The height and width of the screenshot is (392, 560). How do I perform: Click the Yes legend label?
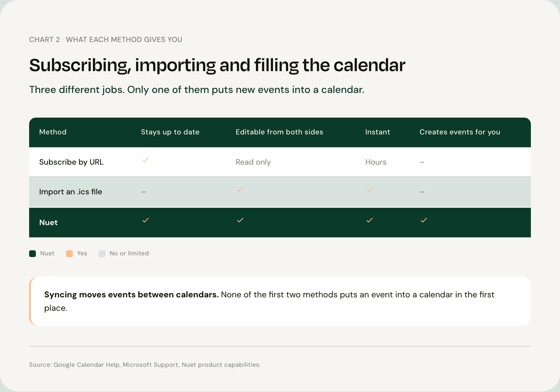click(82, 253)
